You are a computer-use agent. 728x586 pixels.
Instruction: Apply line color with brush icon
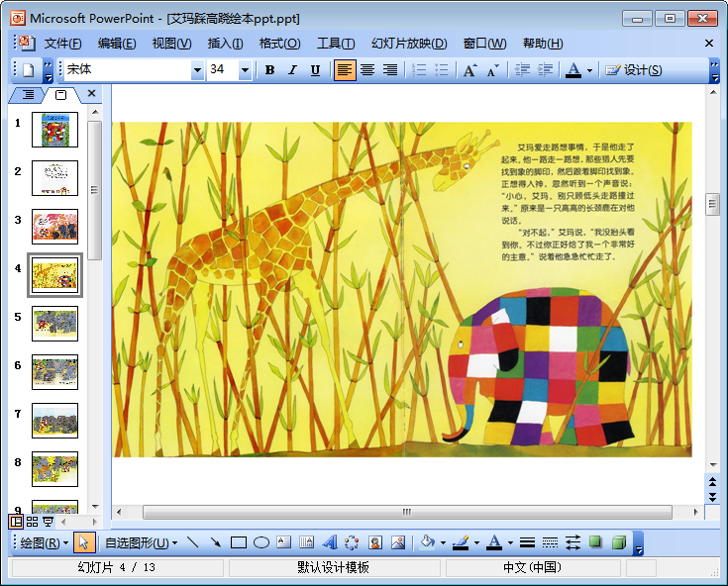(x=461, y=542)
